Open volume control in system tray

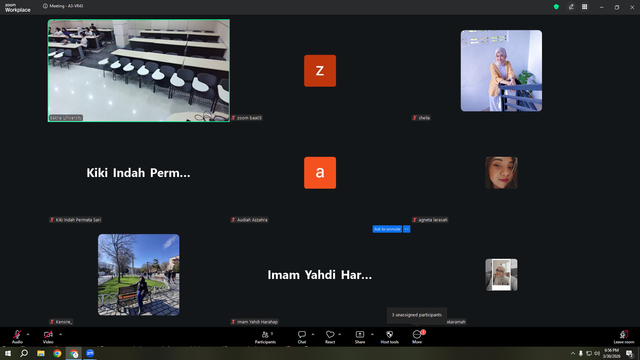[x=597, y=353]
